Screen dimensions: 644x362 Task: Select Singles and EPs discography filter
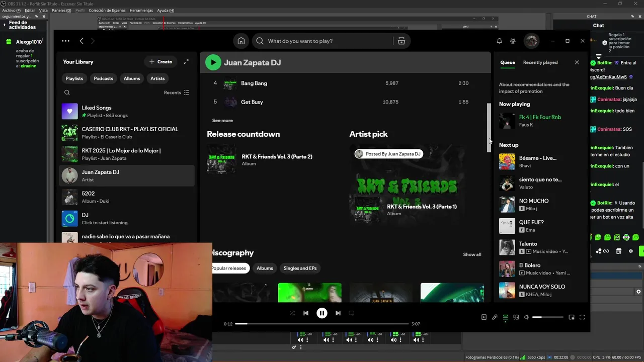[x=300, y=268]
